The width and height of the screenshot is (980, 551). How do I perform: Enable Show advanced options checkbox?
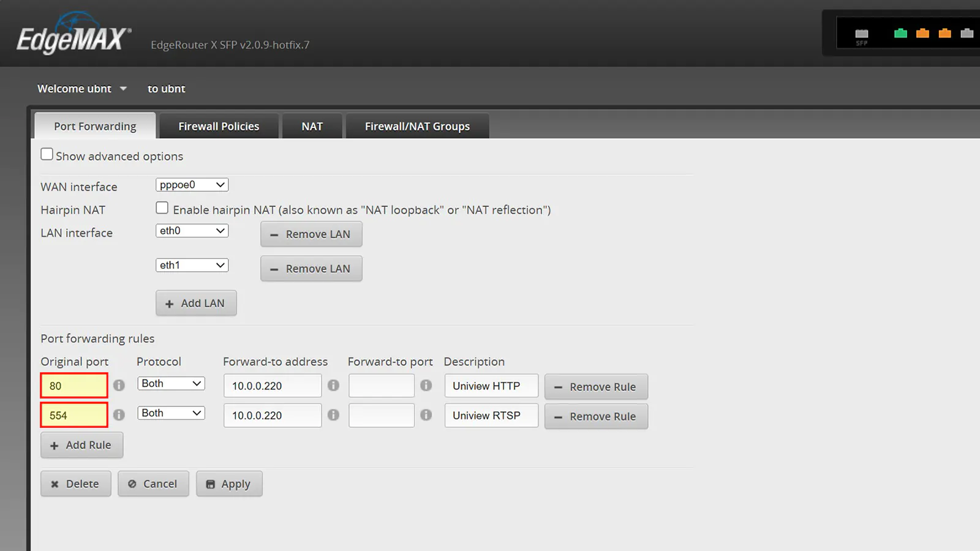[47, 154]
